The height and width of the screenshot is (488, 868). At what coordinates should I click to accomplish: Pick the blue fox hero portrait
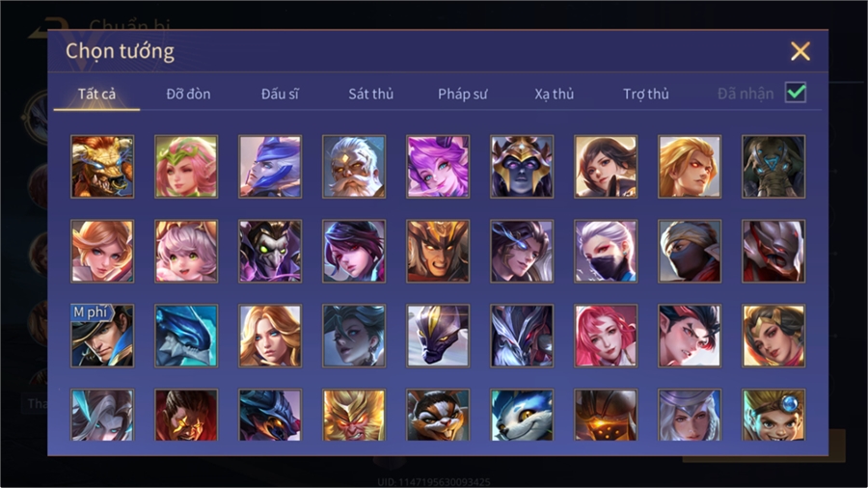click(x=522, y=415)
